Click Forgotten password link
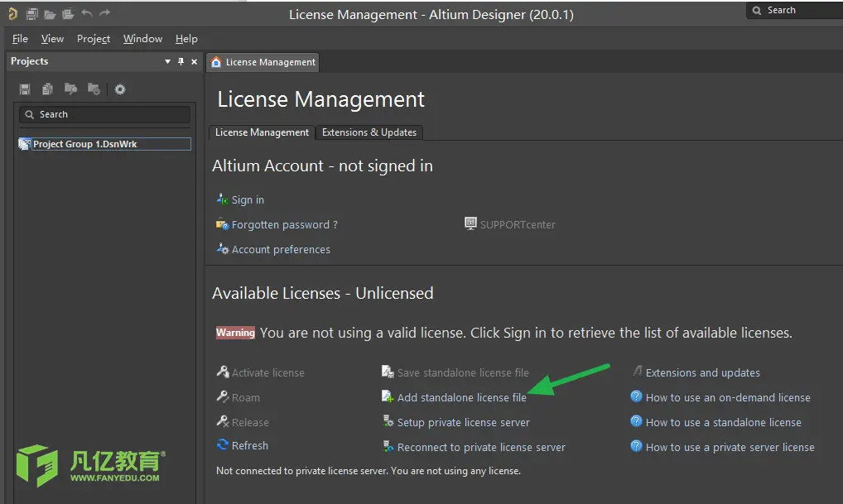843x504 pixels. coord(284,224)
